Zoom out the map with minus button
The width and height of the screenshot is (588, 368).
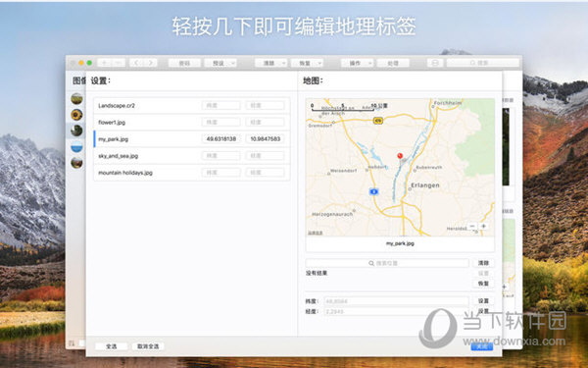tap(472, 226)
